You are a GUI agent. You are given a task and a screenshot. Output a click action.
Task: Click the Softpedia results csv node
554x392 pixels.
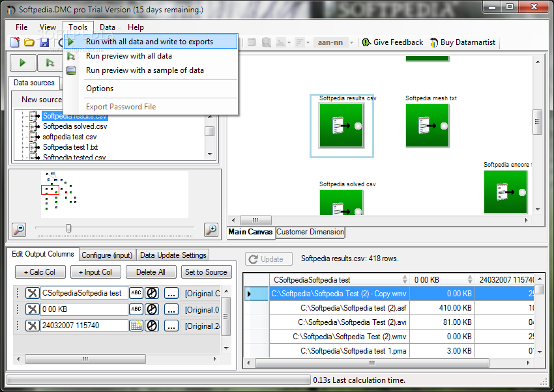342,126
